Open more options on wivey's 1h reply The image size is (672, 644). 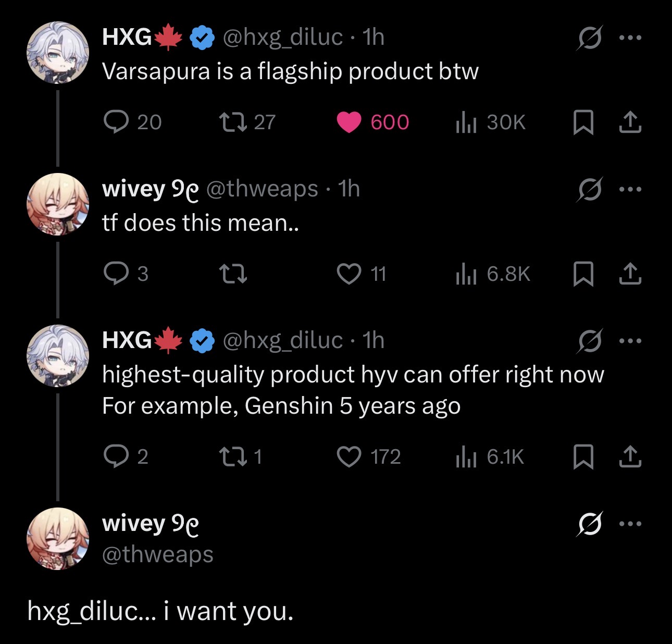(x=630, y=189)
